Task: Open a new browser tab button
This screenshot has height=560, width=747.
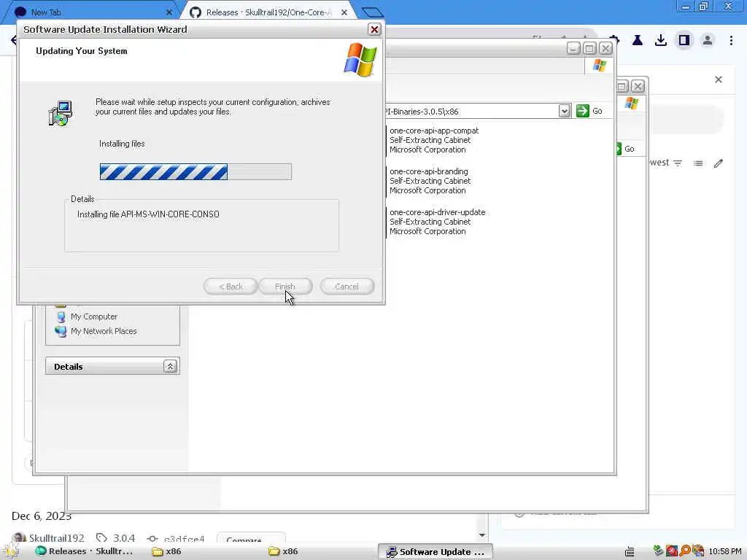Action: pos(372,12)
